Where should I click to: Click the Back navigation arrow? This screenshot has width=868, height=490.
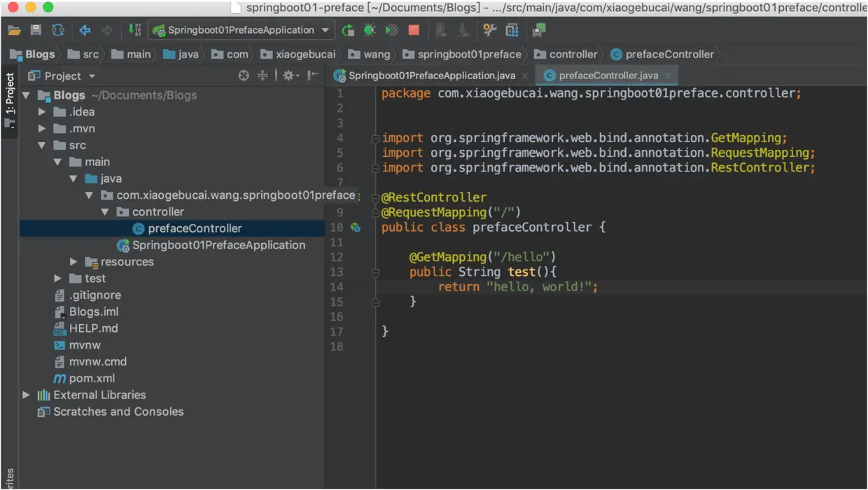85,31
